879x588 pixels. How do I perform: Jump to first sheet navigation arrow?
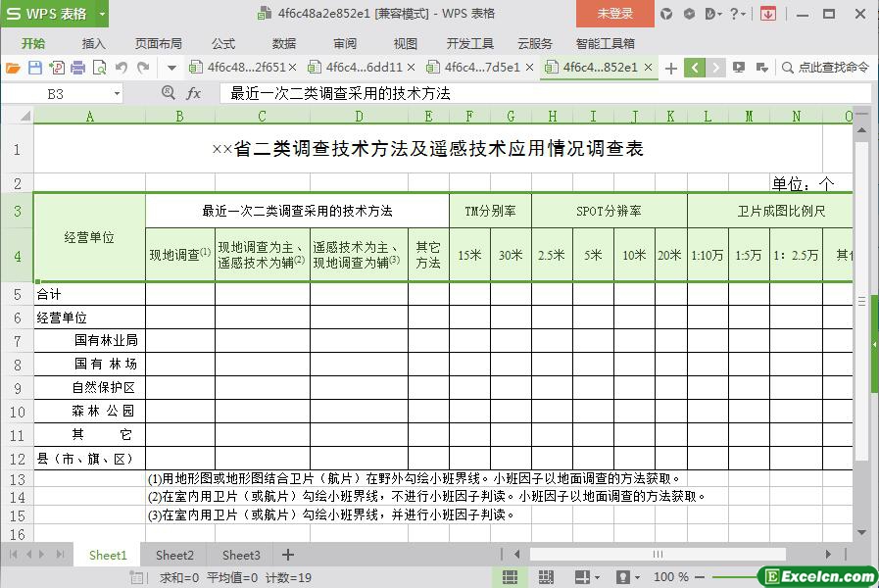pyautogui.click(x=14, y=555)
